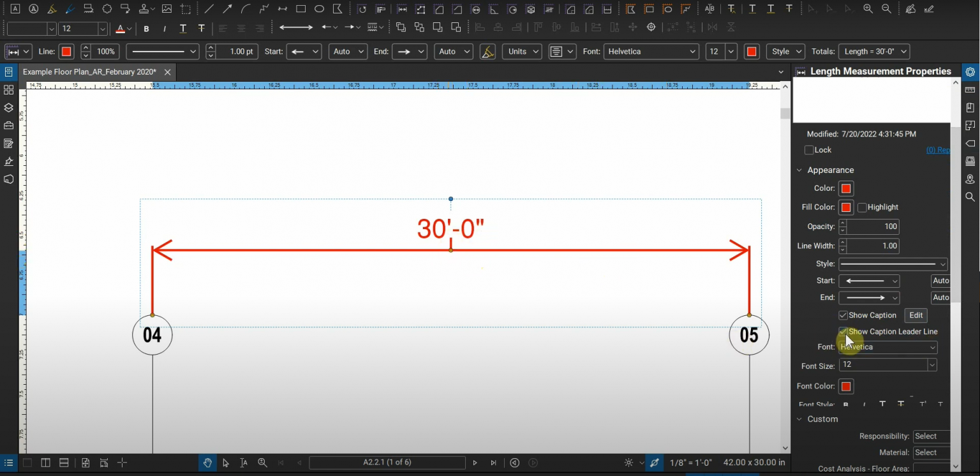Select the Arrow markup tool
This screenshot has height=476, width=980.
click(x=227, y=8)
